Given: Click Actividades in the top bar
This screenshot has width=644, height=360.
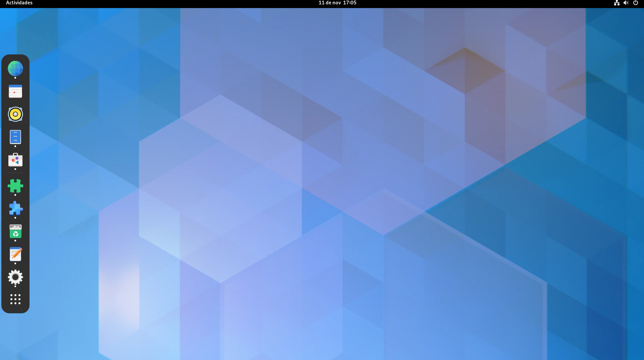Looking at the screenshot, I should point(19,3).
